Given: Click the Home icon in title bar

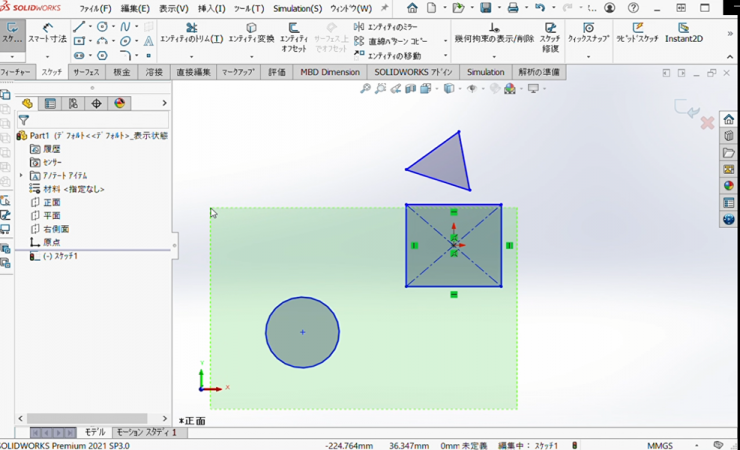Looking at the screenshot, I should click(412, 8).
